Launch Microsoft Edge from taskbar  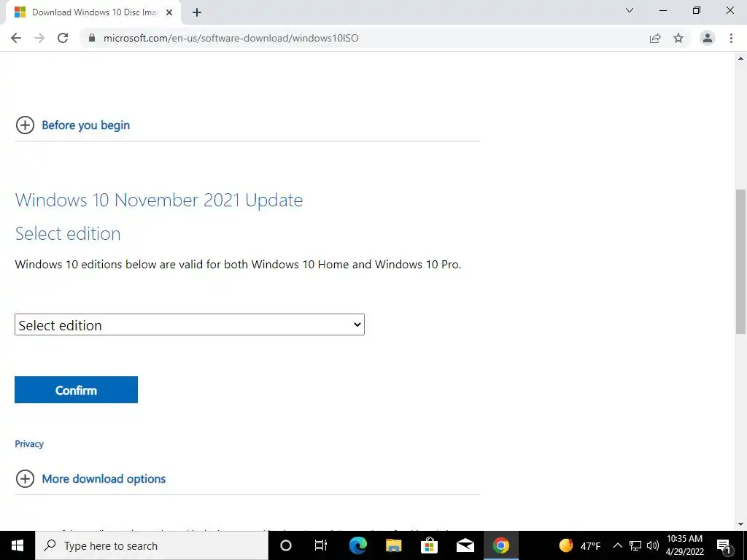(357, 545)
